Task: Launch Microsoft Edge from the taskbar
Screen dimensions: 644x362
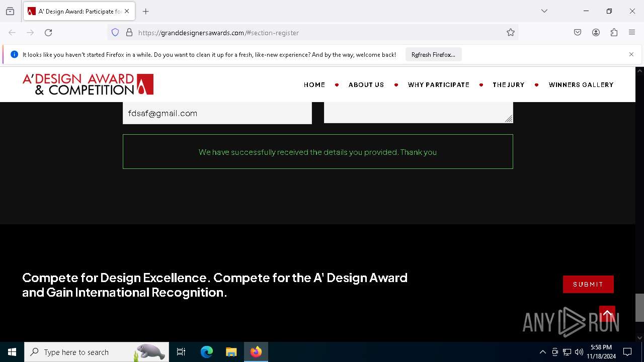Action: pyautogui.click(x=207, y=352)
